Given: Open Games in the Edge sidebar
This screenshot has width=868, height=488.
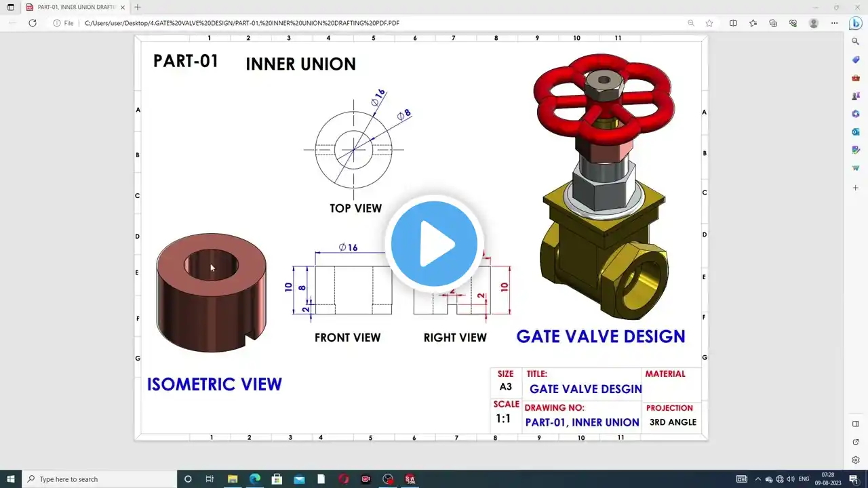Looking at the screenshot, I should (856, 96).
